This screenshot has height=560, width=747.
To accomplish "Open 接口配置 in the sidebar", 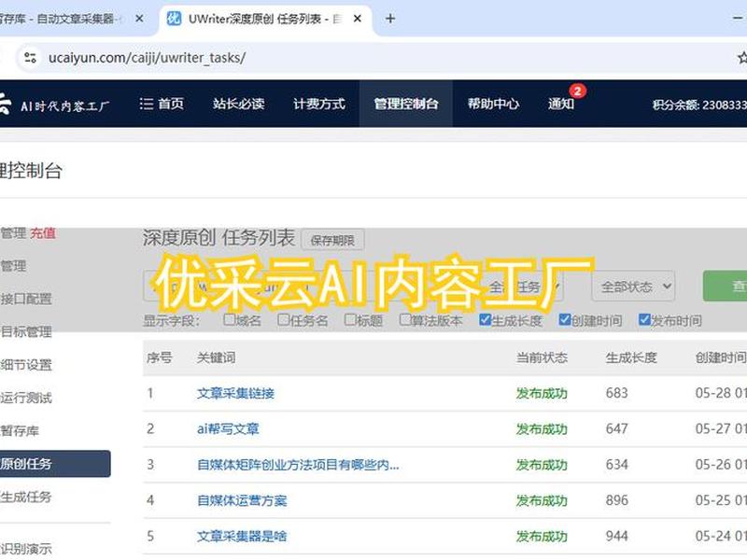I will click(26, 299).
